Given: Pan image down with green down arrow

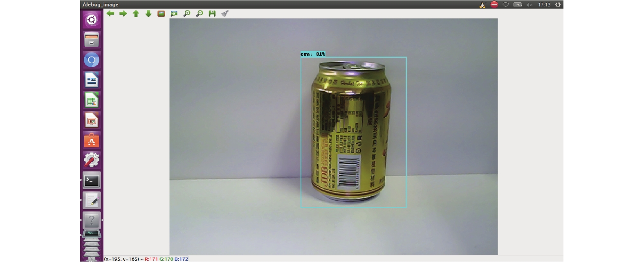Looking at the screenshot, I should coord(148,14).
